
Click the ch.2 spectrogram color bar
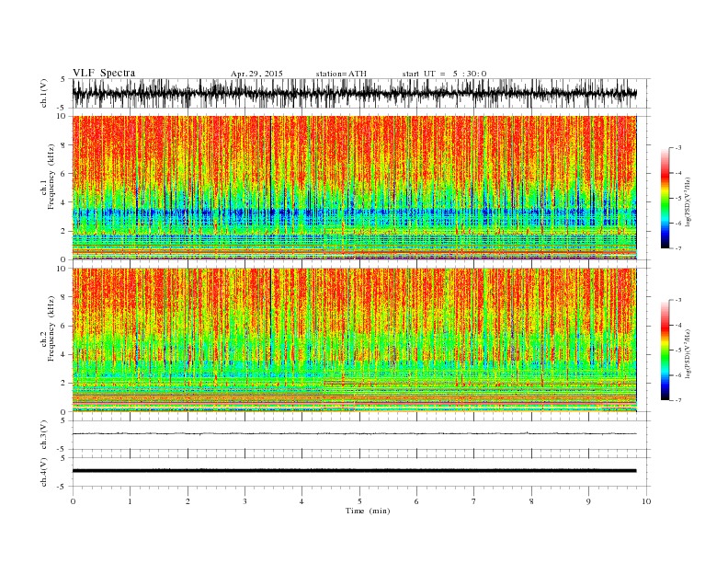665,350
